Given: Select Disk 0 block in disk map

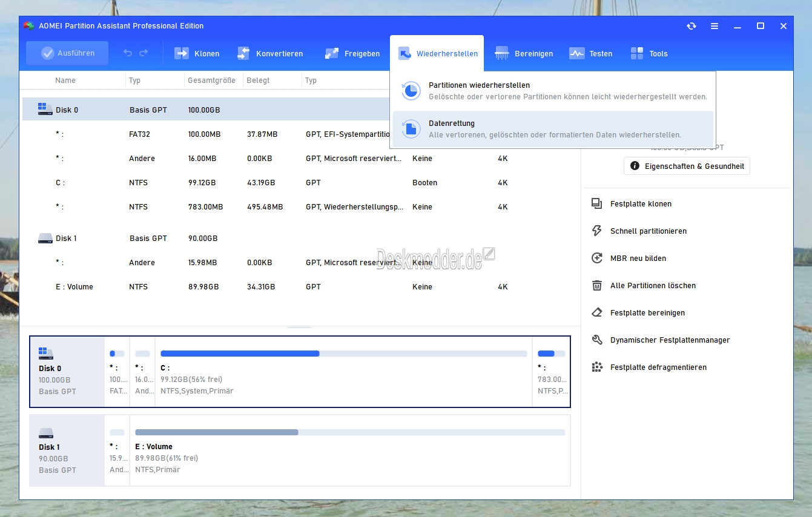Looking at the screenshot, I should click(67, 371).
